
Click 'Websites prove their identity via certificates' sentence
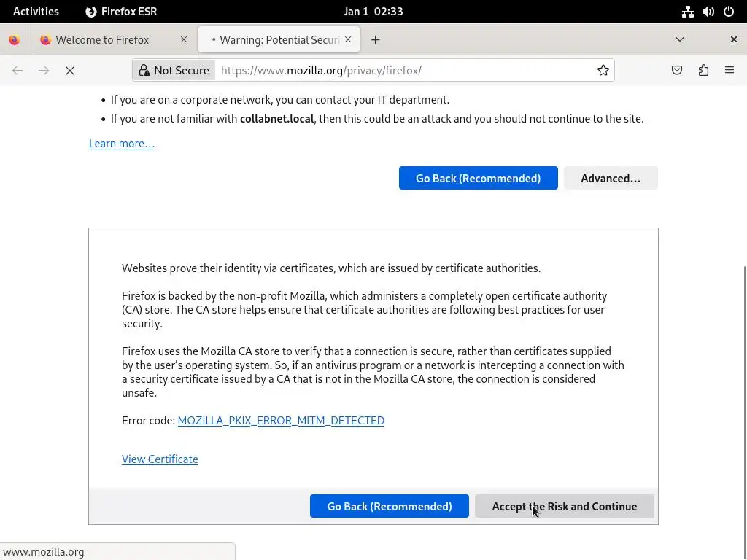coord(331,268)
